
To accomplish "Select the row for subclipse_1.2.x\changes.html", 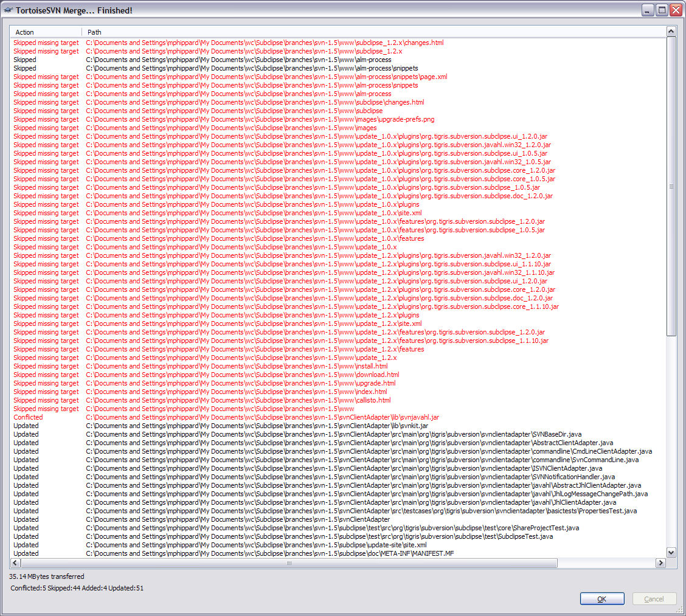I will 338,43.
